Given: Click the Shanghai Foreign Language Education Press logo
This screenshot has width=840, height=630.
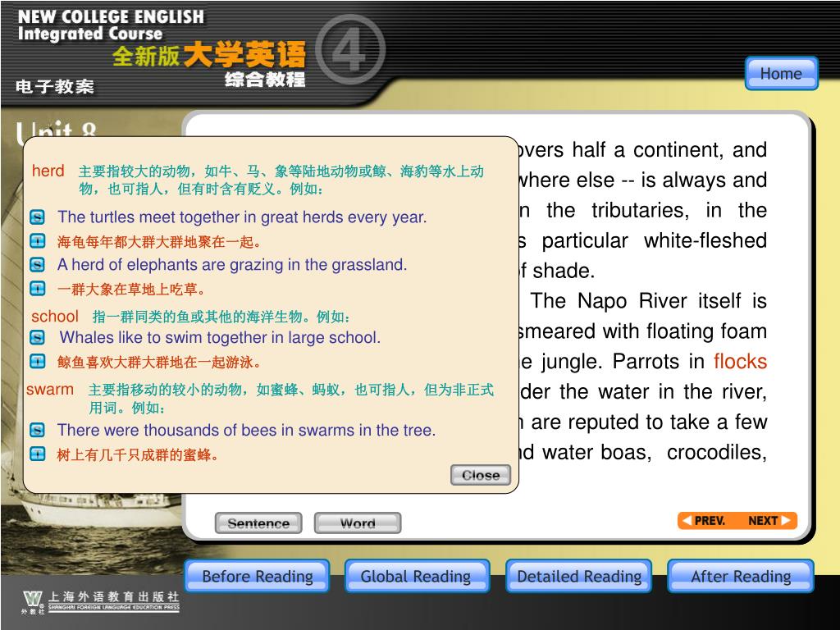Looking at the screenshot, I should (100, 601).
